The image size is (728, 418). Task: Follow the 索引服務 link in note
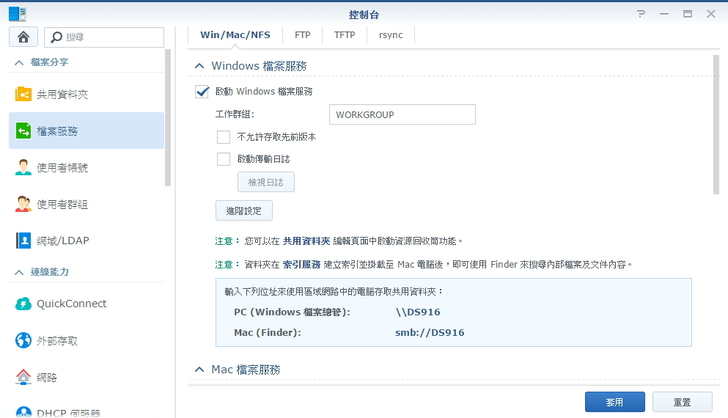302,265
